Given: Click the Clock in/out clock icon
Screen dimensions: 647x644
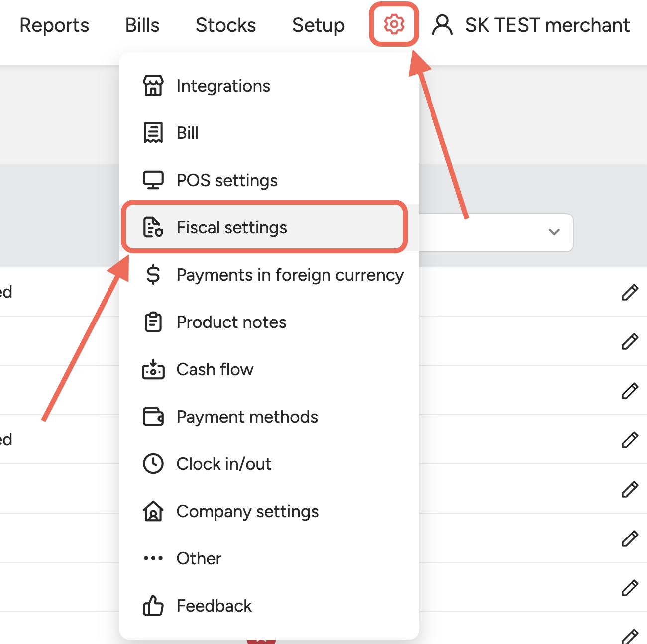Looking at the screenshot, I should coord(153,464).
